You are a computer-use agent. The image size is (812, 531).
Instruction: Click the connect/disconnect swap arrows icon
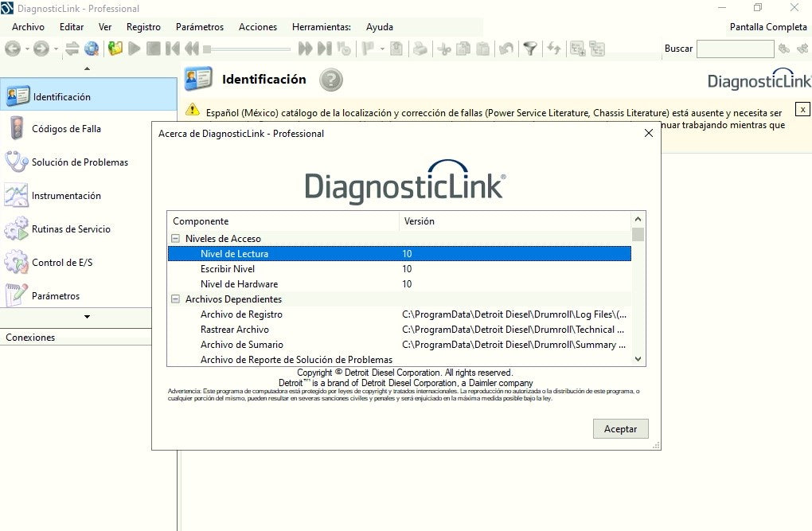72,49
